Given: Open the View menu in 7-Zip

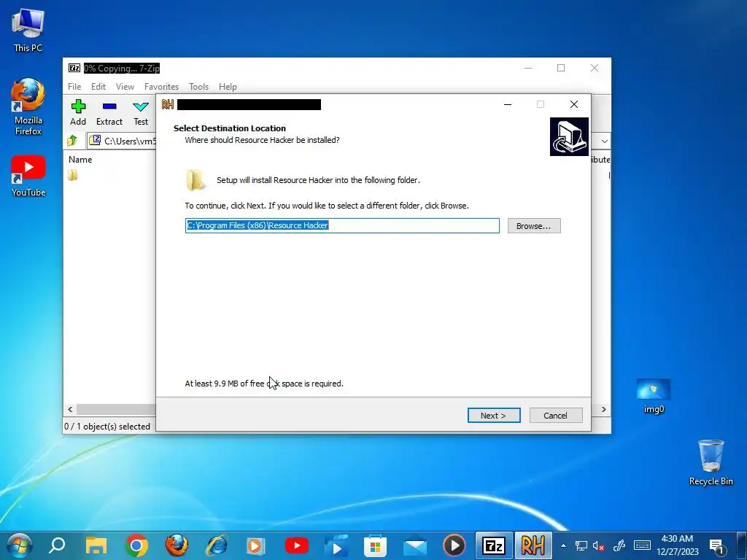Looking at the screenshot, I should point(125,87).
